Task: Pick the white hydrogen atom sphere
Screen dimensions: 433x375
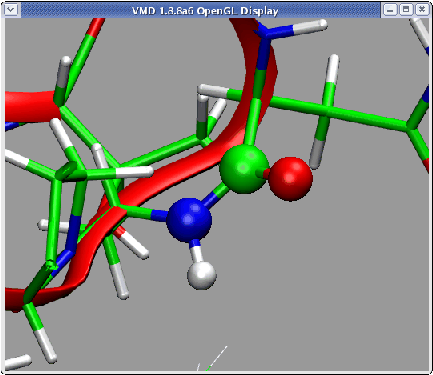Action: click(x=202, y=275)
